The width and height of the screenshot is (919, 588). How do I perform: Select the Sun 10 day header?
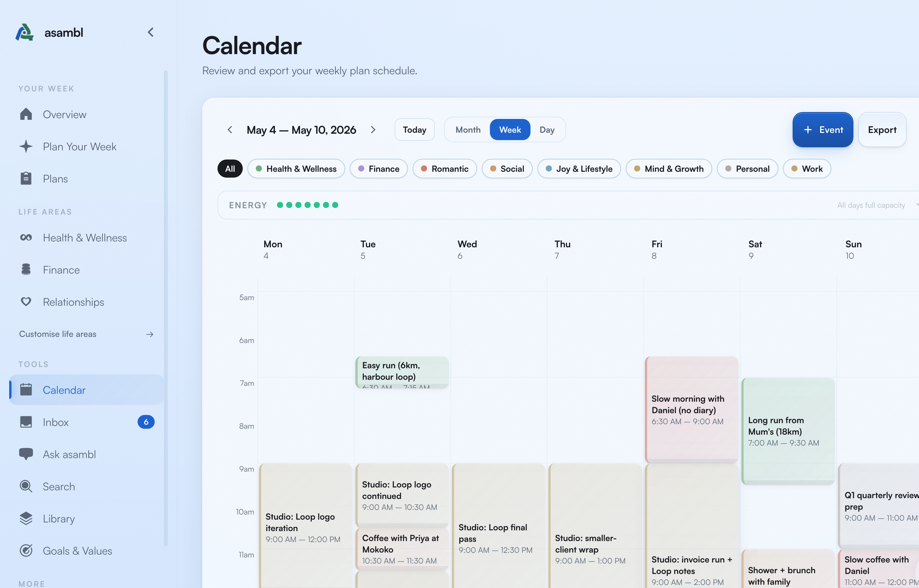(853, 250)
